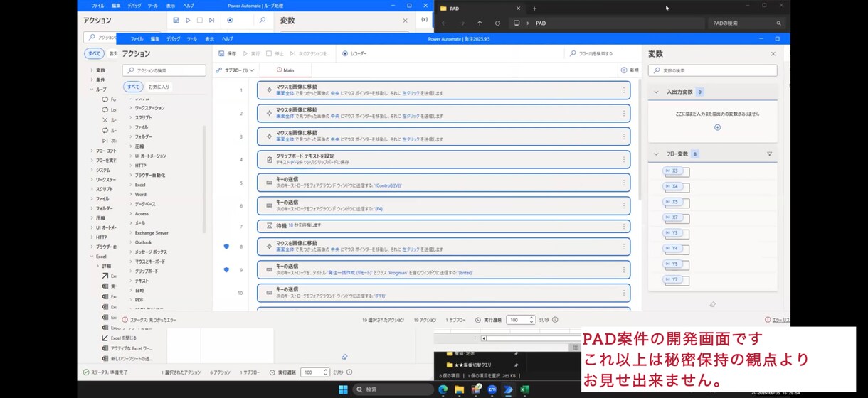Open デバッグ menu in front Power Automate window

pos(174,38)
